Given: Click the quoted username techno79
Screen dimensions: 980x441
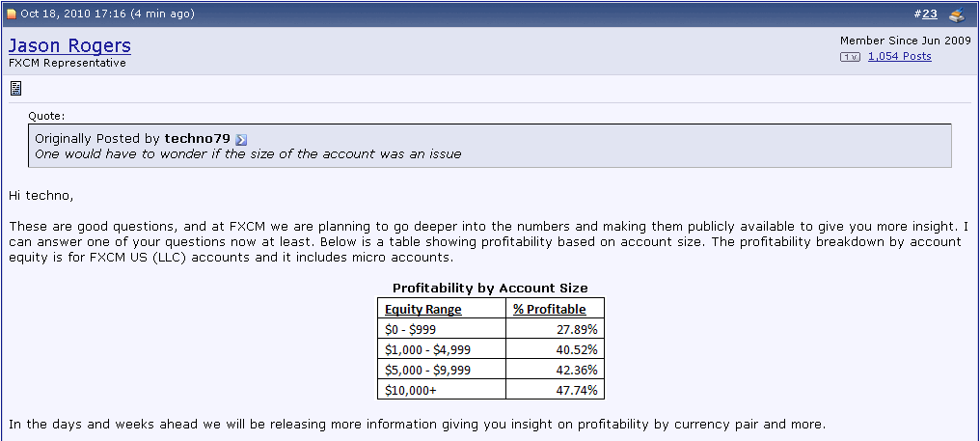Looking at the screenshot, I should tap(197, 139).
